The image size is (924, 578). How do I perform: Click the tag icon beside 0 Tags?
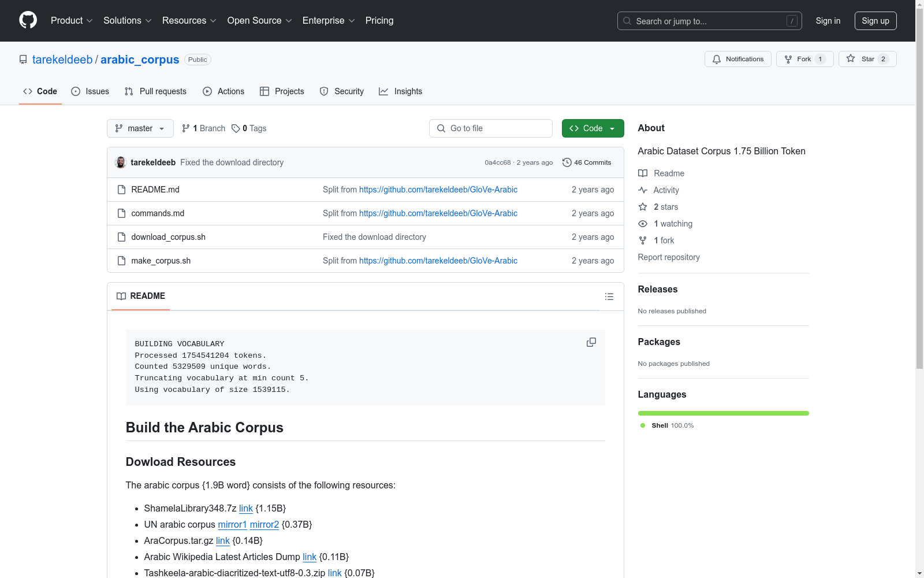pos(236,128)
